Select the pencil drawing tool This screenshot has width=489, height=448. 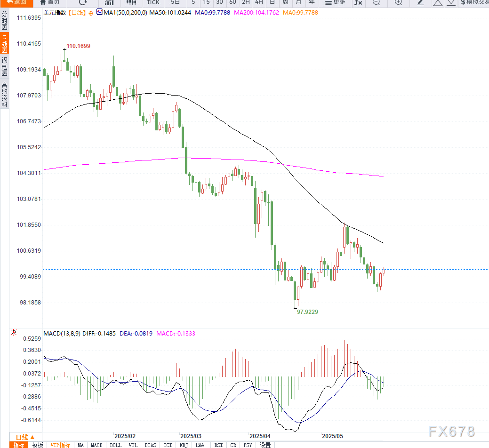coord(421,2)
